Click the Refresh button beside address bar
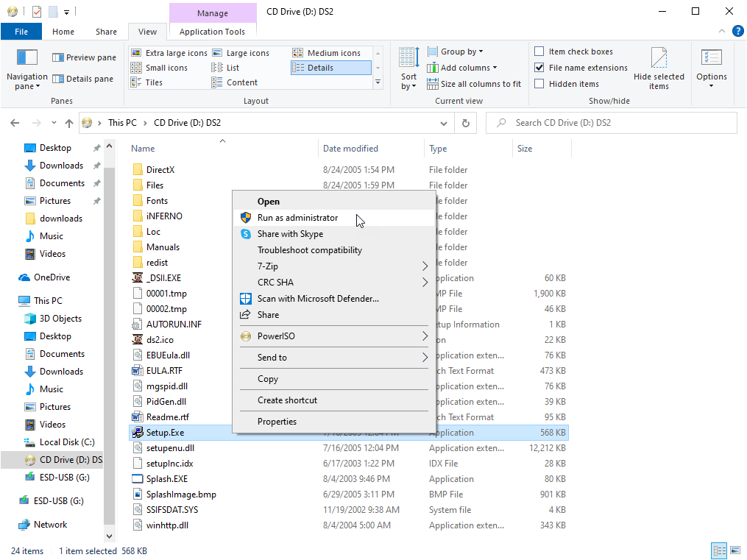 pyautogui.click(x=465, y=123)
